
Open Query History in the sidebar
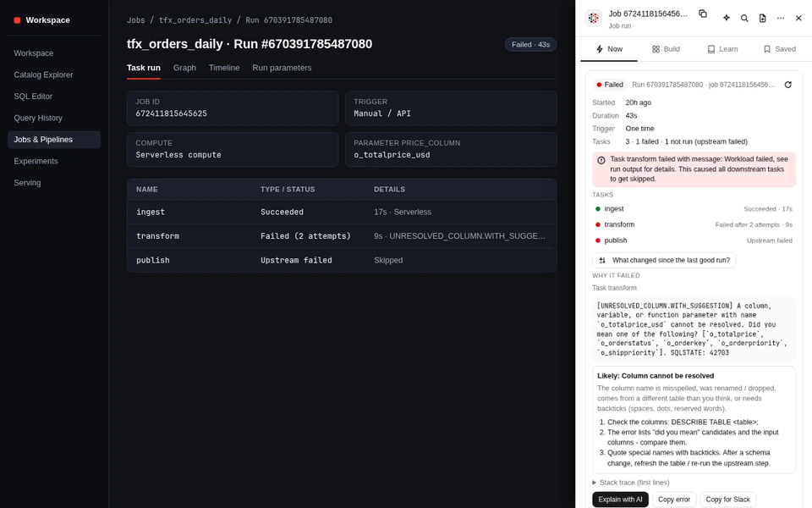(x=54, y=119)
